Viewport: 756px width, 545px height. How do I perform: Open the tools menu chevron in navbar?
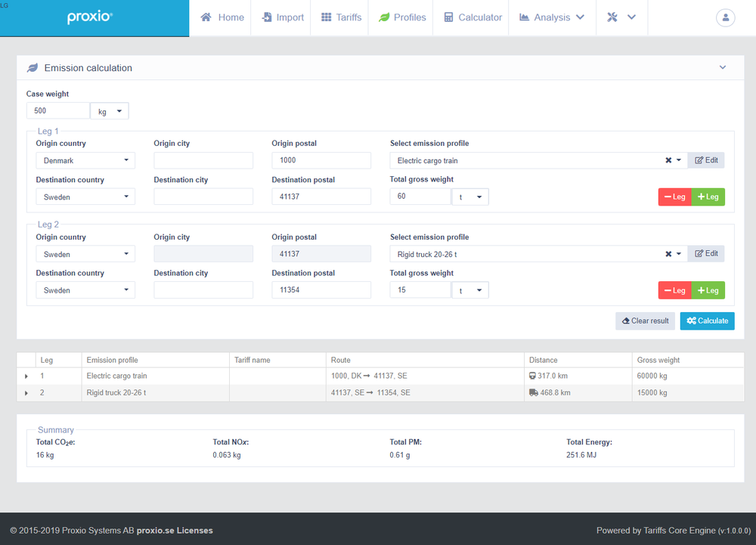[631, 17]
